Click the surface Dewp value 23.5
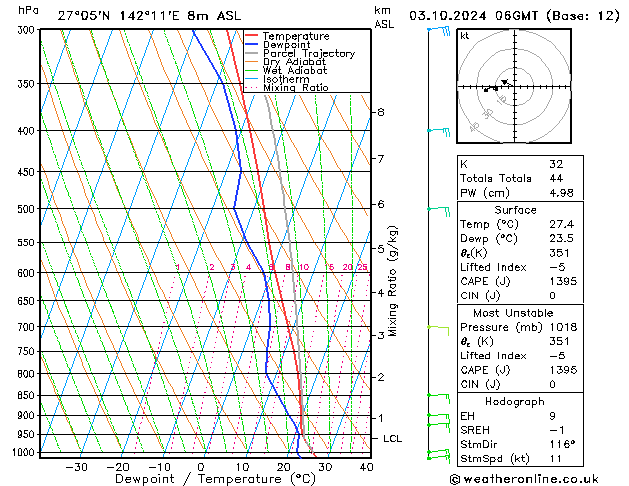The height and width of the screenshot is (486, 629). tap(562, 239)
